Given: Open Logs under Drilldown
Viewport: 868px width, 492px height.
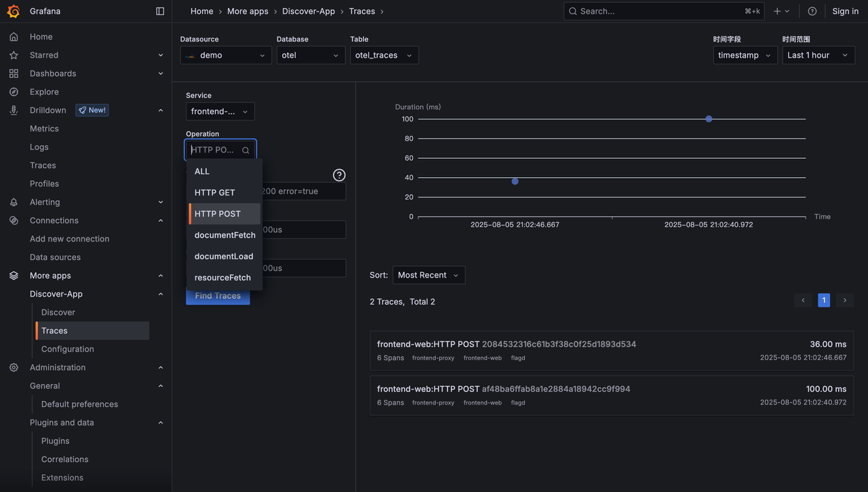Looking at the screenshot, I should pyautogui.click(x=39, y=147).
